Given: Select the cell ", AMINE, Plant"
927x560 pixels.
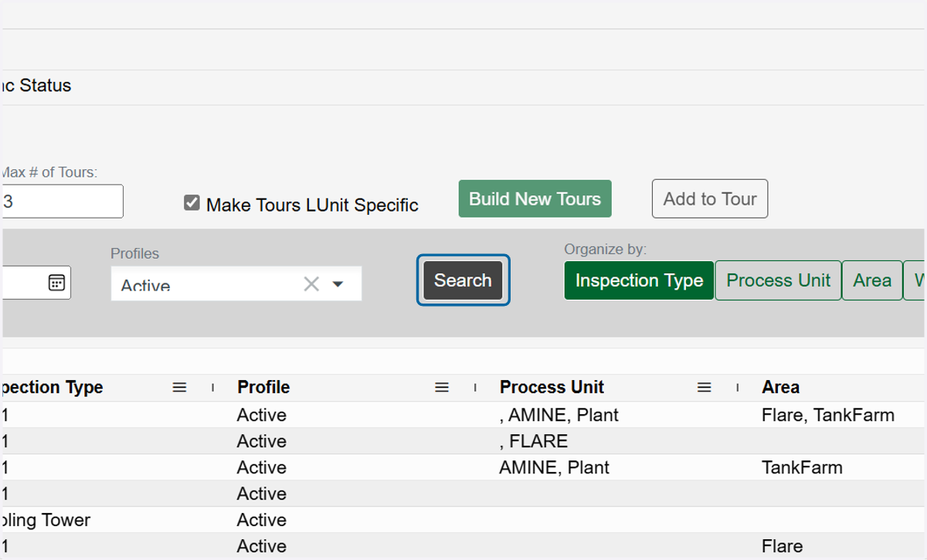Looking at the screenshot, I should pyautogui.click(x=559, y=415).
